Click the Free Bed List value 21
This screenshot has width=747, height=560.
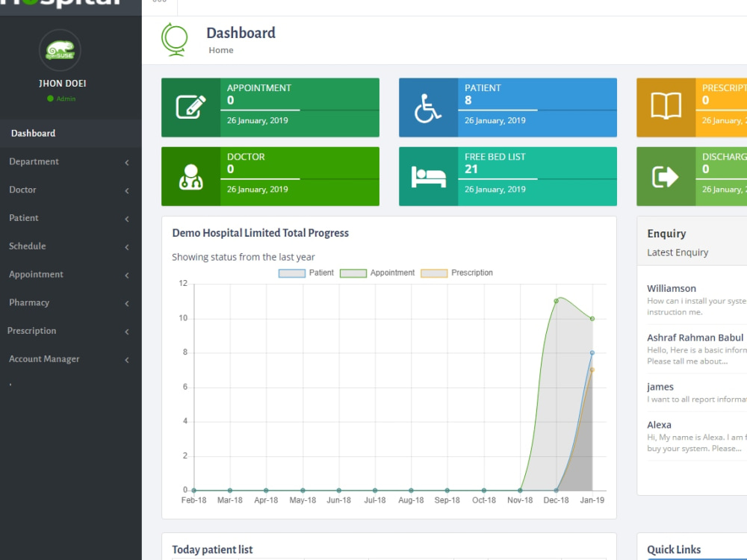[x=471, y=169]
